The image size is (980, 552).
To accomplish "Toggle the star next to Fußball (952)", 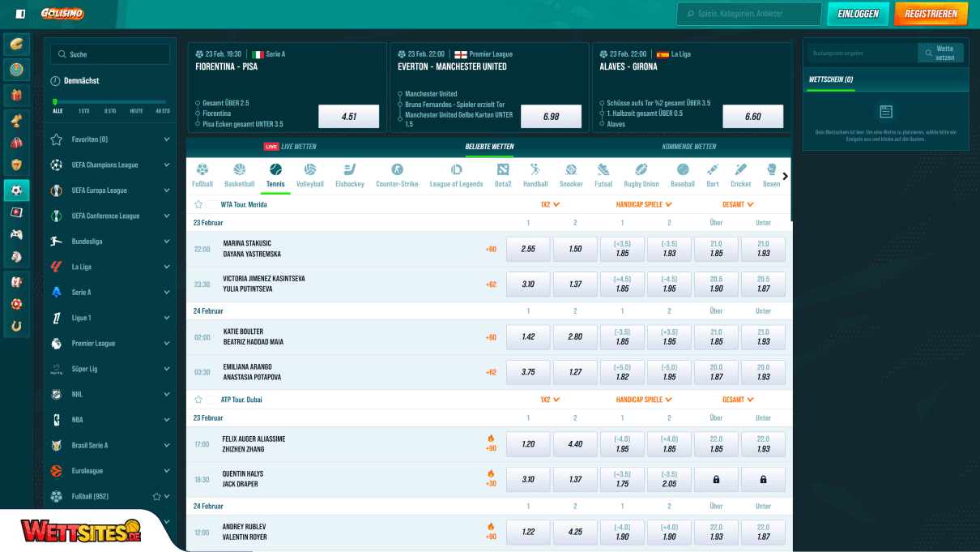I will tap(157, 496).
